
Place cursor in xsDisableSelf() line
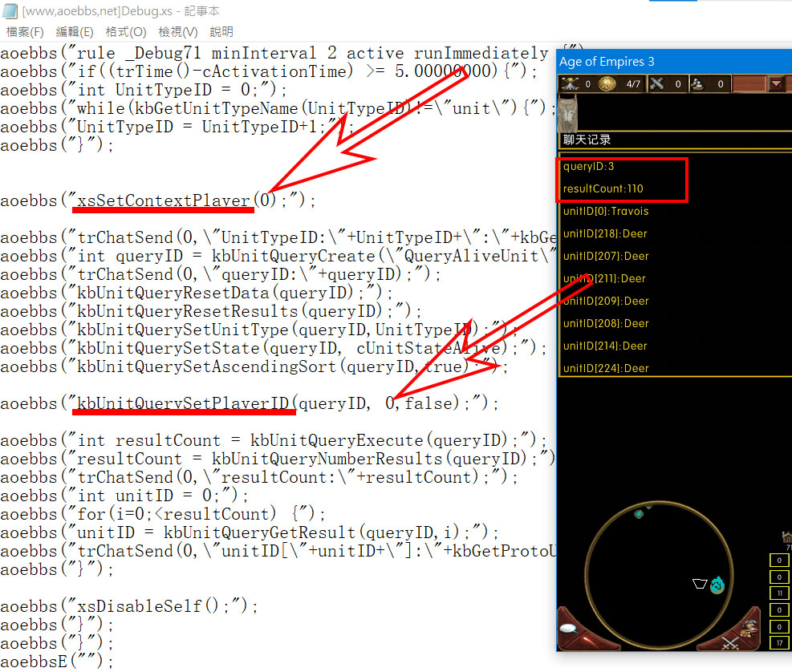tap(129, 606)
